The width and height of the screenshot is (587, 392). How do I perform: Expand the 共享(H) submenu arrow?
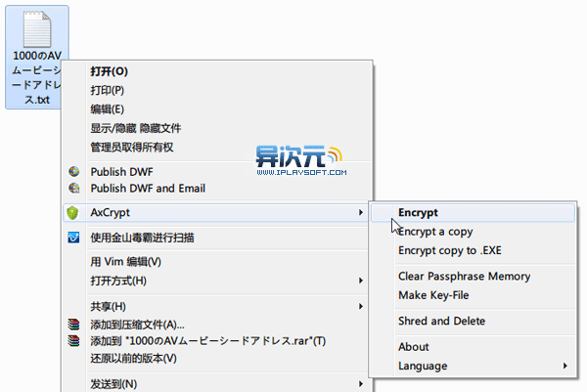point(362,307)
